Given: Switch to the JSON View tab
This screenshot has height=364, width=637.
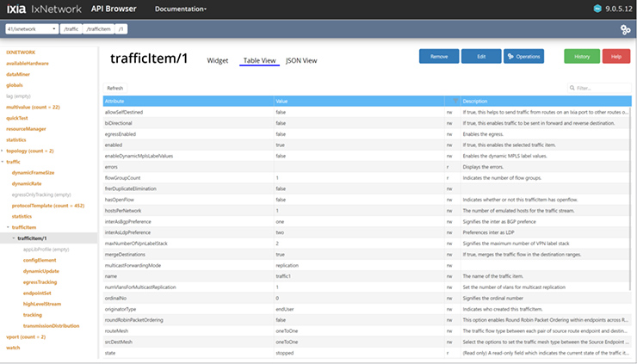Looking at the screenshot, I should pyautogui.click(x=301, y=60).
